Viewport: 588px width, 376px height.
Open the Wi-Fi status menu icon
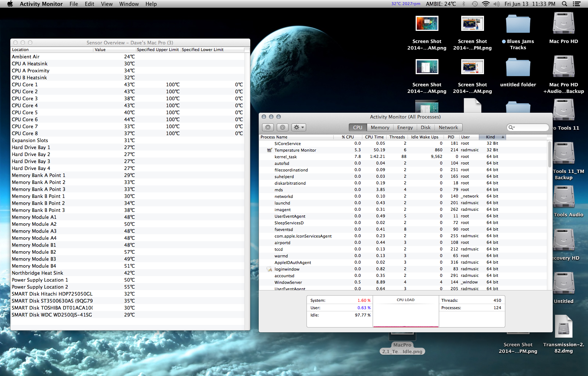(x=485, y=4)
